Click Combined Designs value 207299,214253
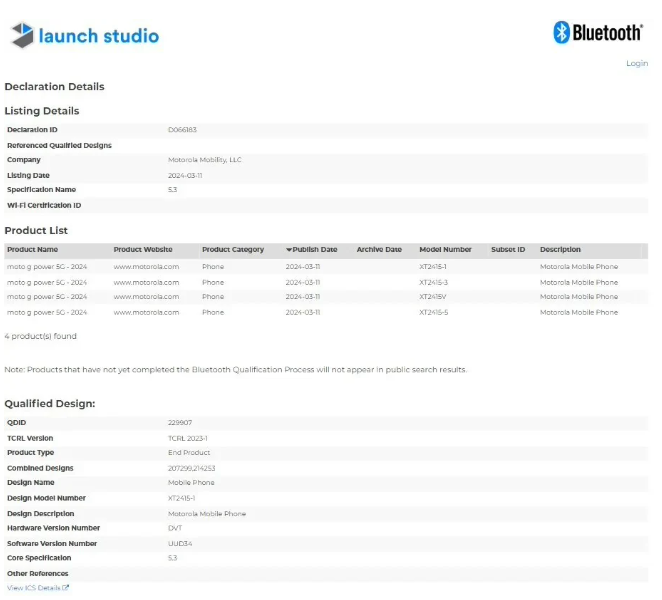Image resolution: width=662 pixels, height=600 pixels. 190,468
